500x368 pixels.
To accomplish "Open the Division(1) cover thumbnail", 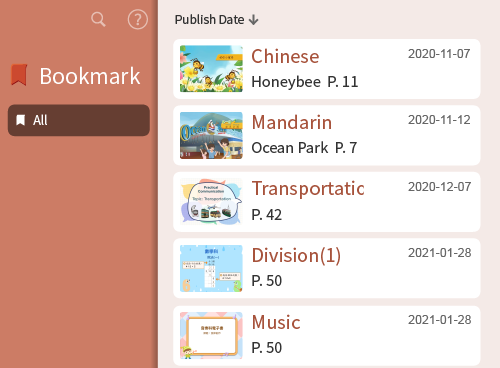I will click(x=211, y=268).
